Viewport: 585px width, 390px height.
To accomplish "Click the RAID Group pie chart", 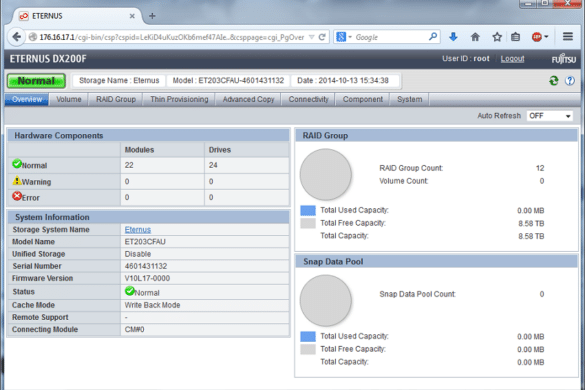I will click(326, 174).
